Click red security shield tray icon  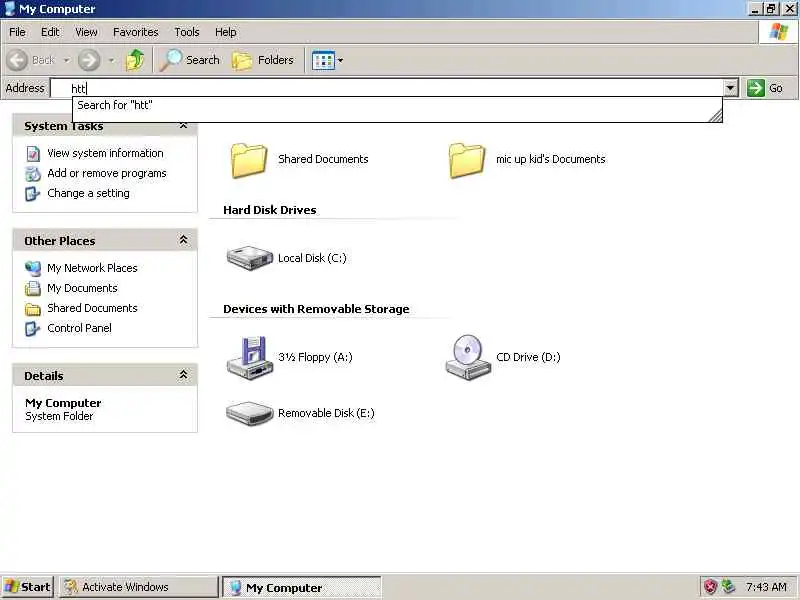[710, 587]
